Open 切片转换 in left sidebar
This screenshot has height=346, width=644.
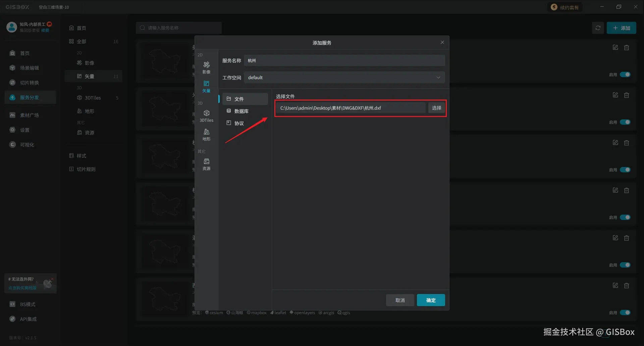30,83
